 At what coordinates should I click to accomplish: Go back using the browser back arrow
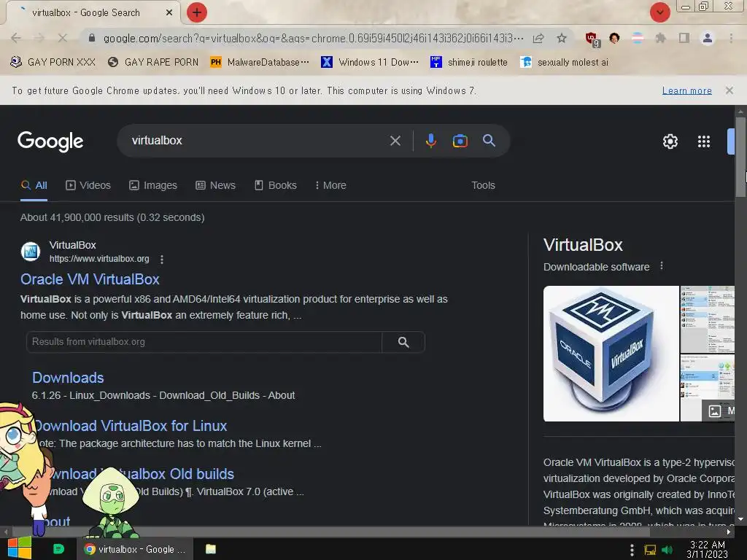click(16, 38)
